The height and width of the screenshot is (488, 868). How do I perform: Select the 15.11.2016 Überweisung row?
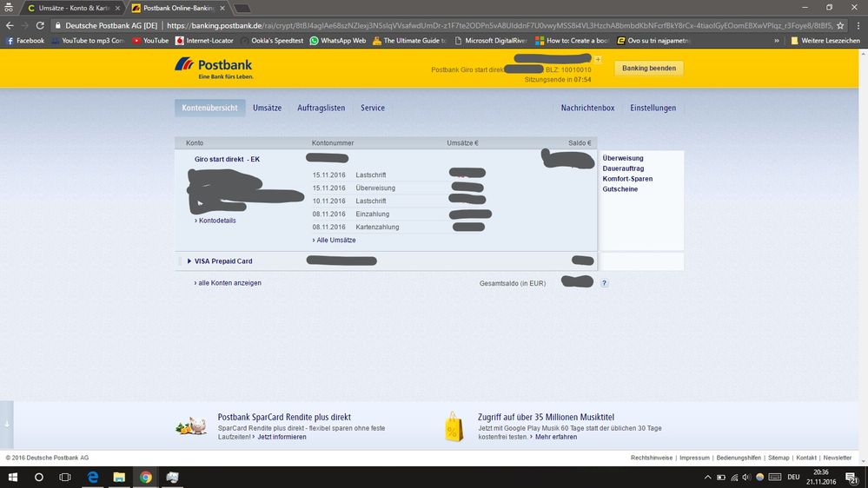[x=399, y=188]
